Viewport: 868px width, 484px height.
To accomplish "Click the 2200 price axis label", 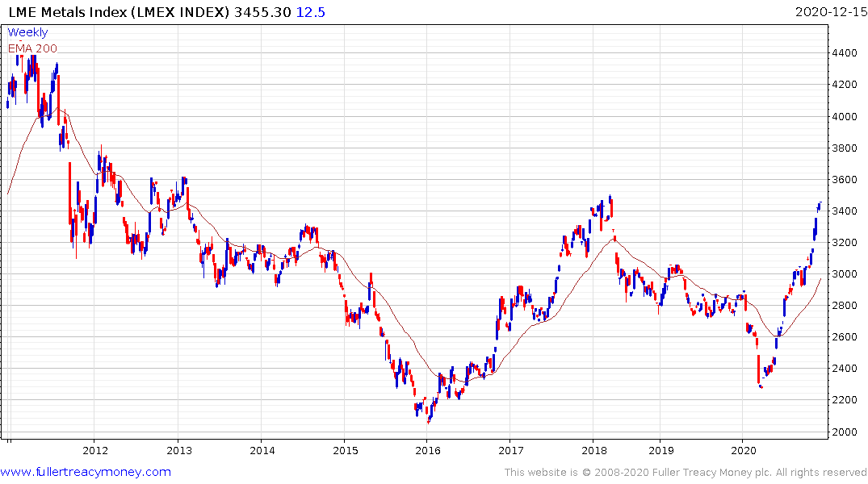I will pos(845,400).
